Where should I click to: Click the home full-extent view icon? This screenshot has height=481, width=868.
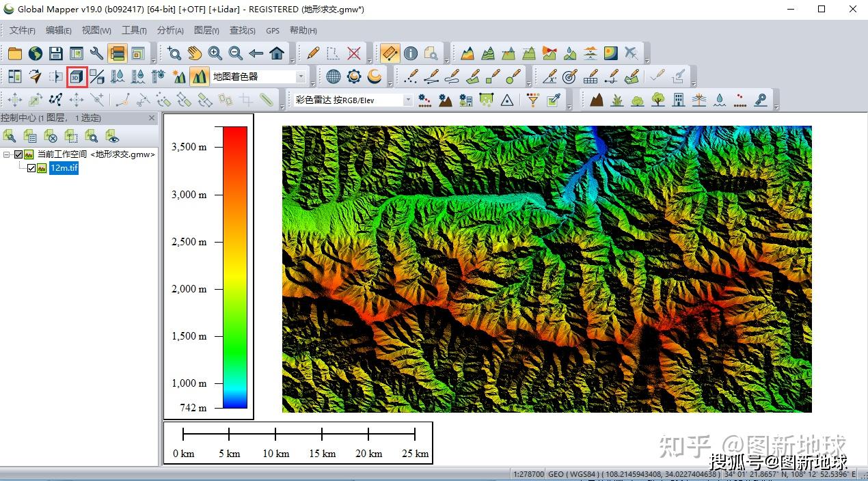pyautogui.click(x=277, y=53)
